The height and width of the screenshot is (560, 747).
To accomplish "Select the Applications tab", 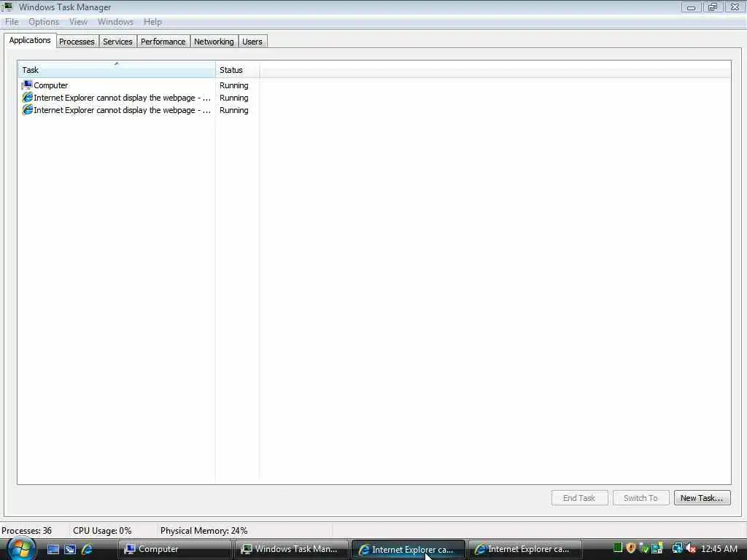I will click(x=30, y=41).
